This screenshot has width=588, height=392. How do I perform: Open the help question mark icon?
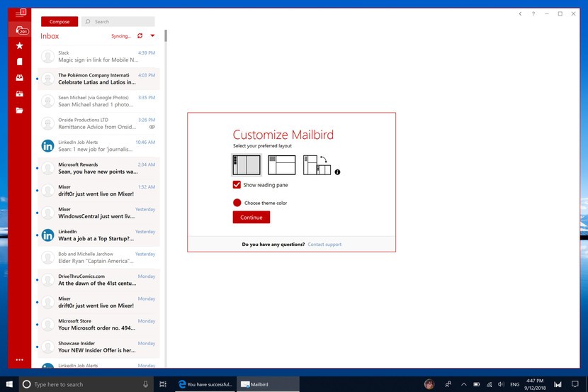[x=533, y=13]
